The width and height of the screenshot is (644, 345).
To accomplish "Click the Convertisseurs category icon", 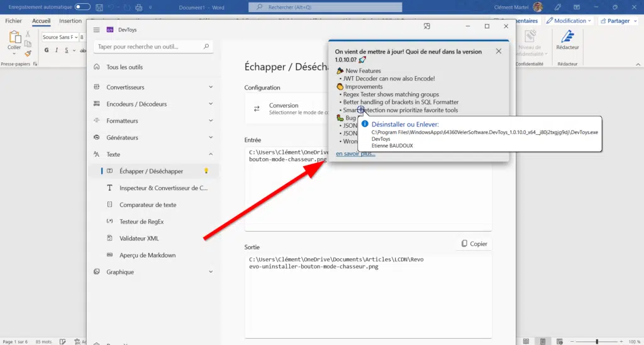I will pos(96,87).
